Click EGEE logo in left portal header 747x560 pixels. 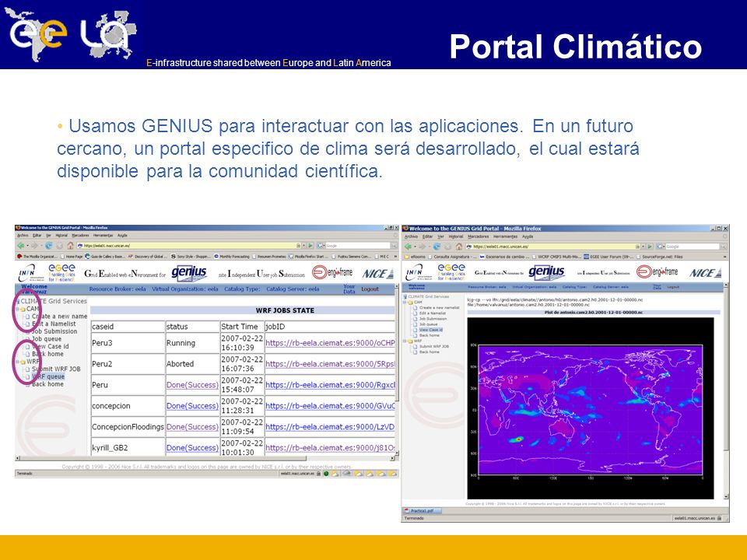point(62,272)
